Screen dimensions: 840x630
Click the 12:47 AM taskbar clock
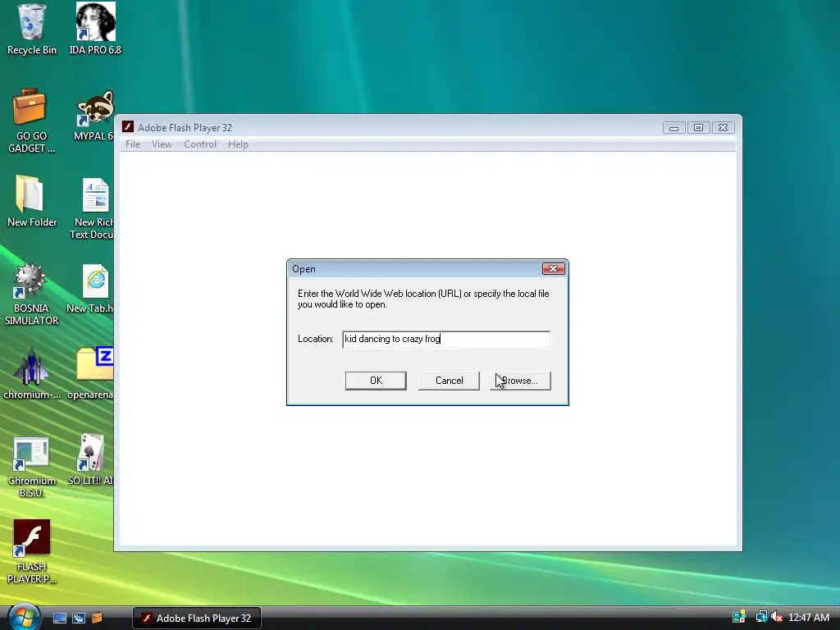click(809, 618)
